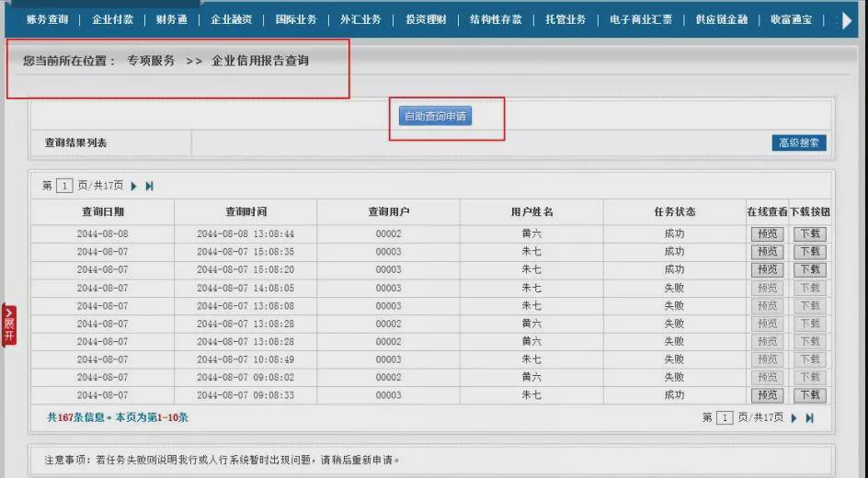Viewport: 868px width, 478px height.
Task: Select the 国际业务 menu item
Action: pyautogui.click(x=296, y=19)
